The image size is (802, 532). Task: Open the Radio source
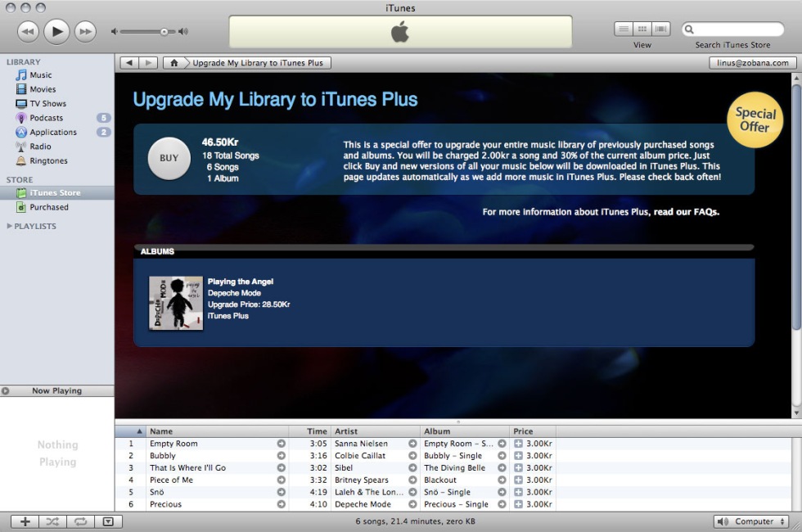click(40, 147)
